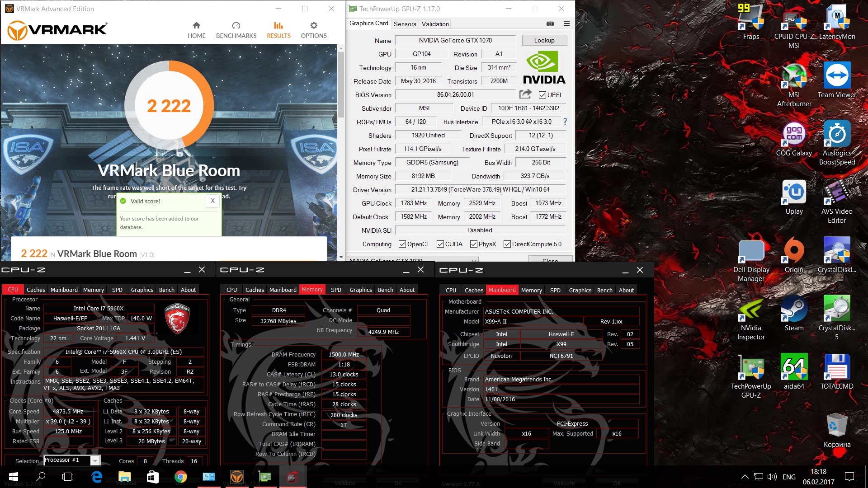Open Bench tab in left CPU-Z window
Image resolution: width=868 pixels, height=488 pixels.
point(166,290)
